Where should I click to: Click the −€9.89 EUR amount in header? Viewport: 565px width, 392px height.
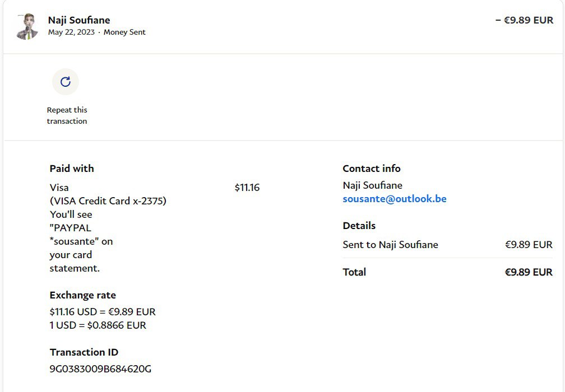(x=524, y=20)
